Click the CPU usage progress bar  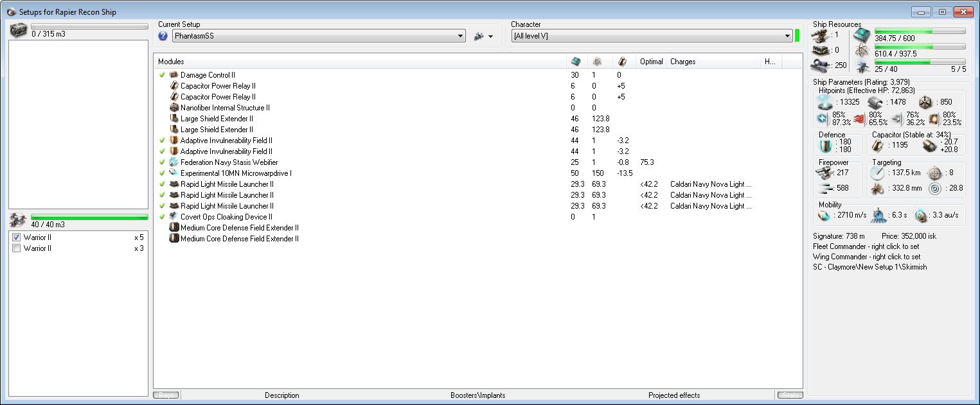coord(920,31)
